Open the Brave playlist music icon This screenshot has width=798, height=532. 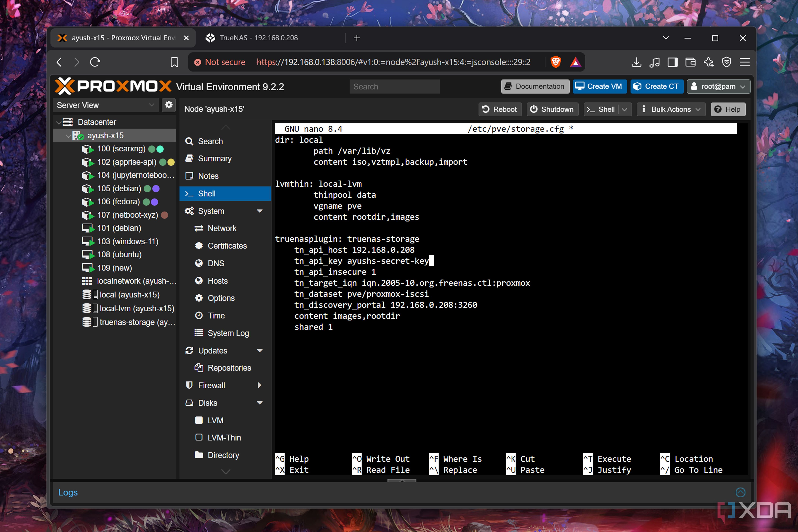[x=654, y=62]
